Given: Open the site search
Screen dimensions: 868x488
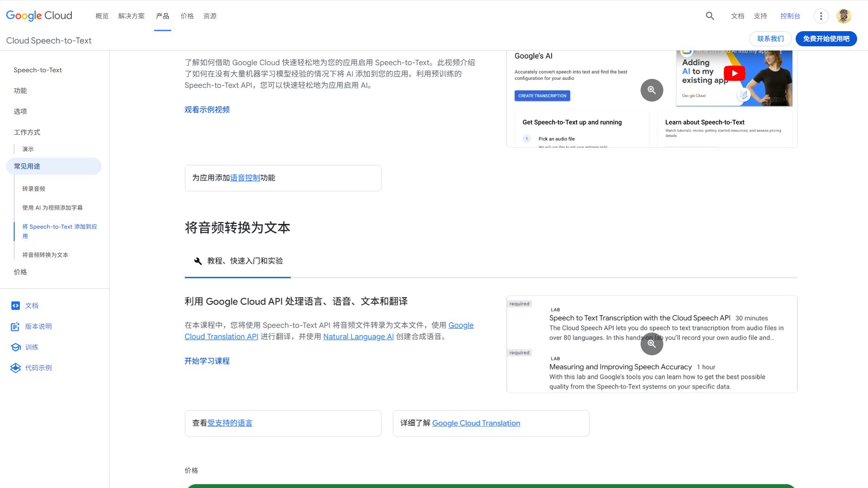Looking at the screenshot, I should coord(710,16).
